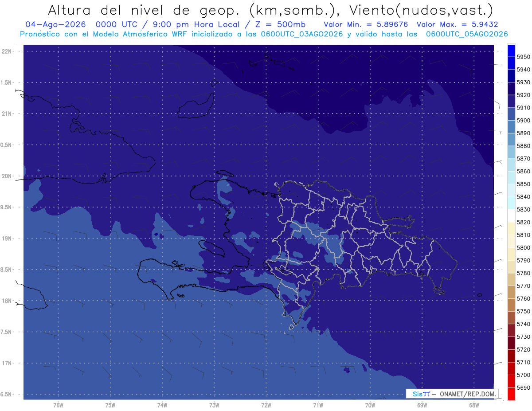Click the 5690 legend label
The width and height of the screenshot is (532, 411).
click(523, 388)
